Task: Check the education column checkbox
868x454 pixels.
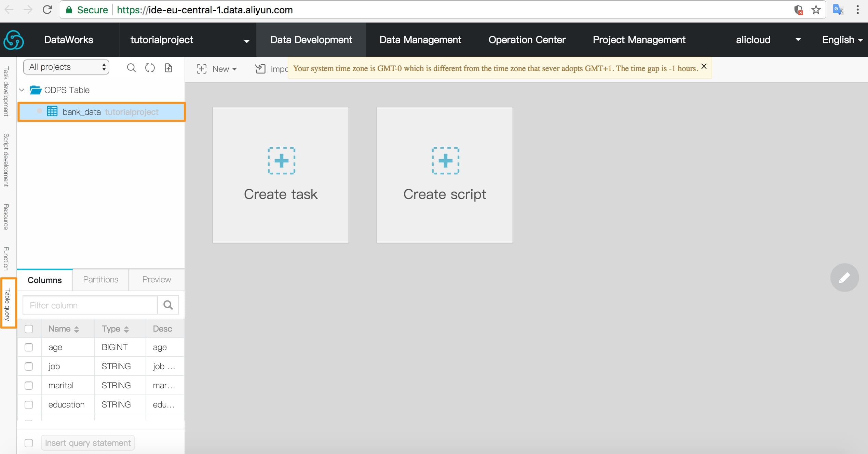Action: pyautogui.click(x=29, y=405)
